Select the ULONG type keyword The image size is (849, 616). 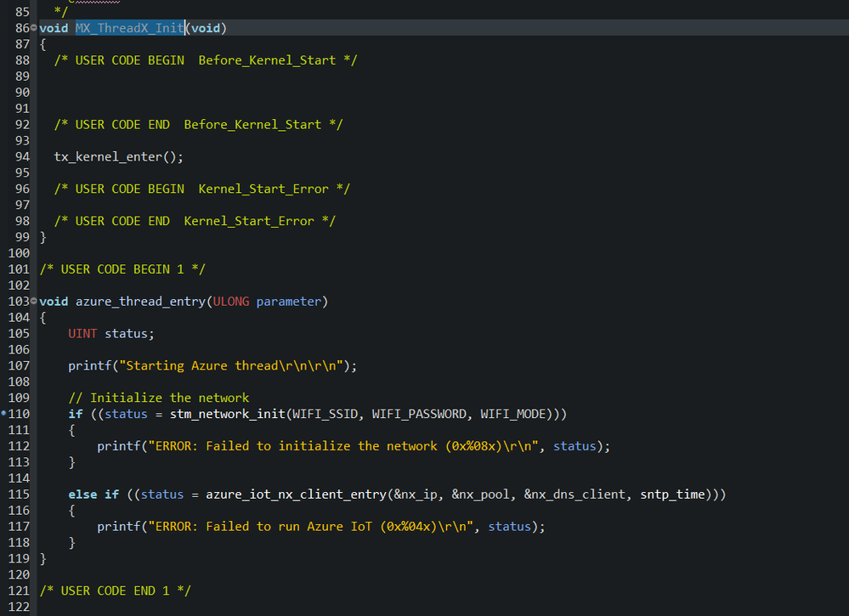[x=231, y=302]
